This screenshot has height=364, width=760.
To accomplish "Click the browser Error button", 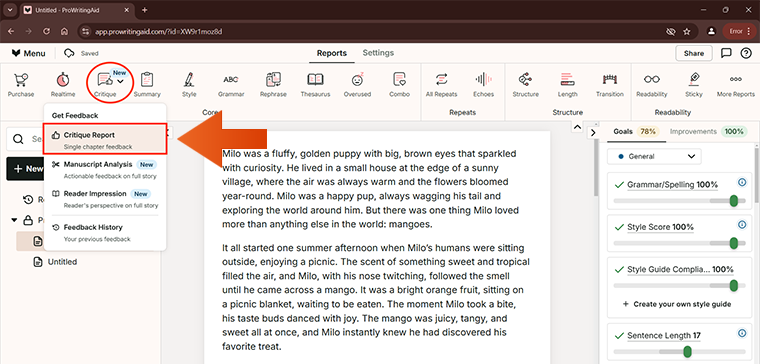I will pyautogui.click(x=739, y=32).
